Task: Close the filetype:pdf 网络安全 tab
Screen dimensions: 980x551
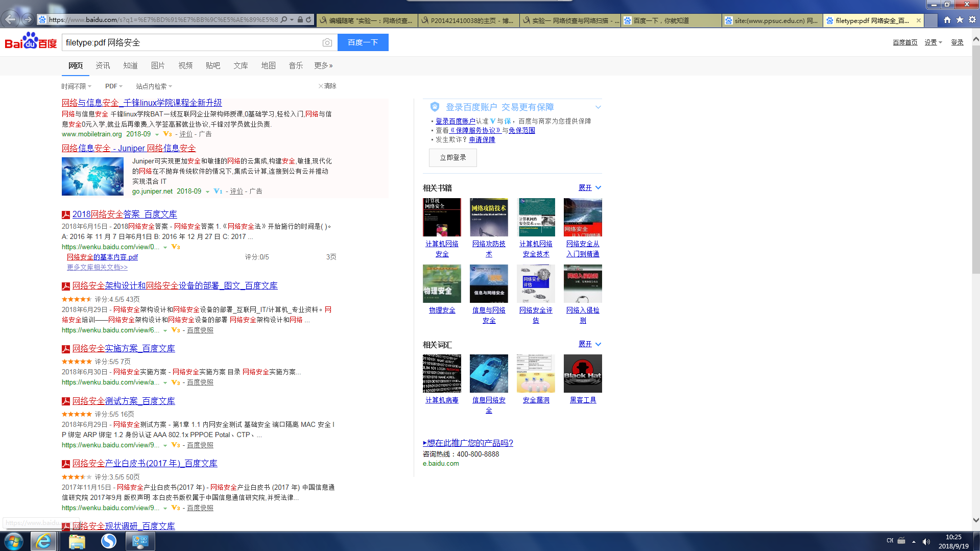Action: point(919,20)
